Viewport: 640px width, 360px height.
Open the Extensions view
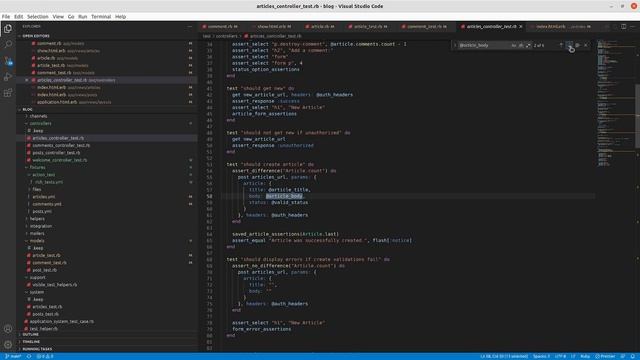8,93
